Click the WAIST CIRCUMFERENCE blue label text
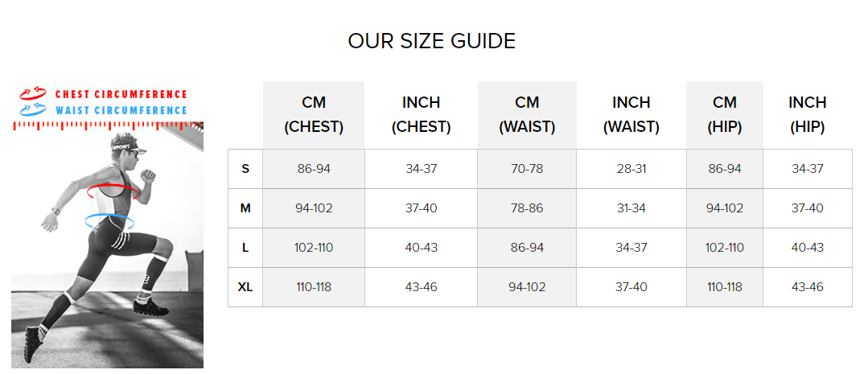The image size is (868, 374). 121,110
